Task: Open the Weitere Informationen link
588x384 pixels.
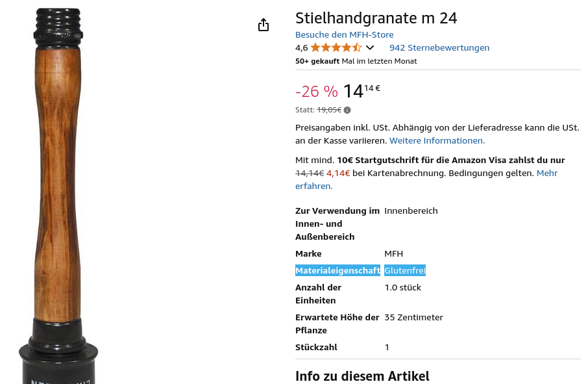Action: point(437,140)
